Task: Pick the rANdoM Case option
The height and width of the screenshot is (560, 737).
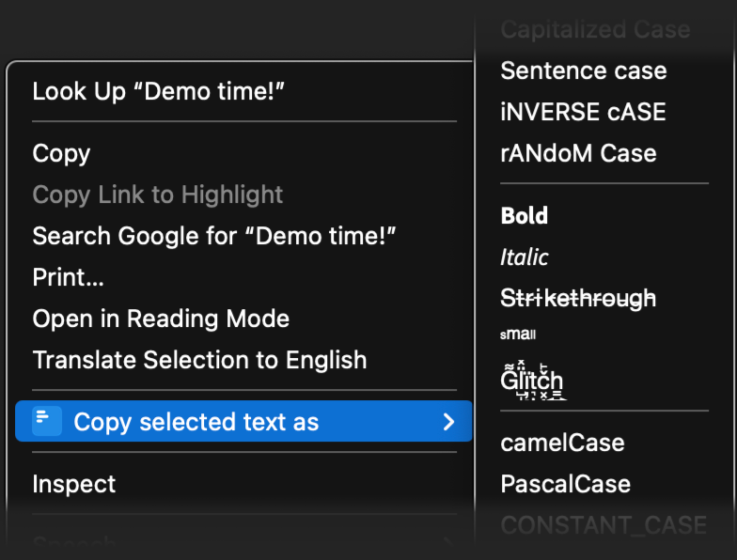Action: [578, 153]
